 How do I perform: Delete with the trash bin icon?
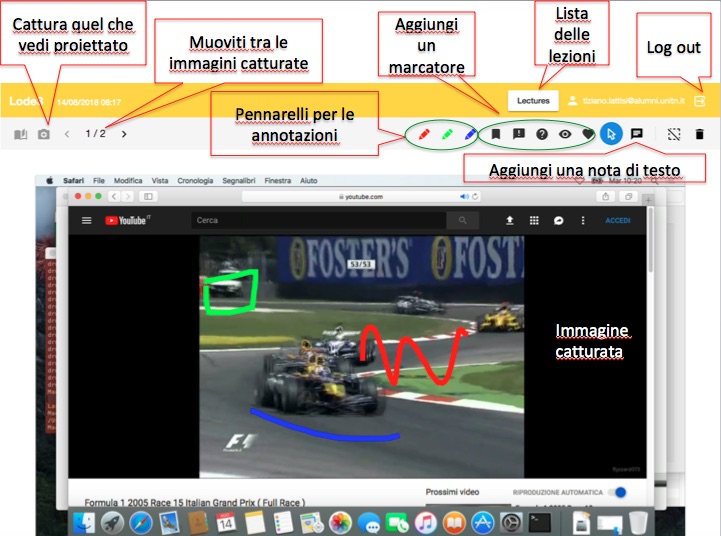pos(699,134)
